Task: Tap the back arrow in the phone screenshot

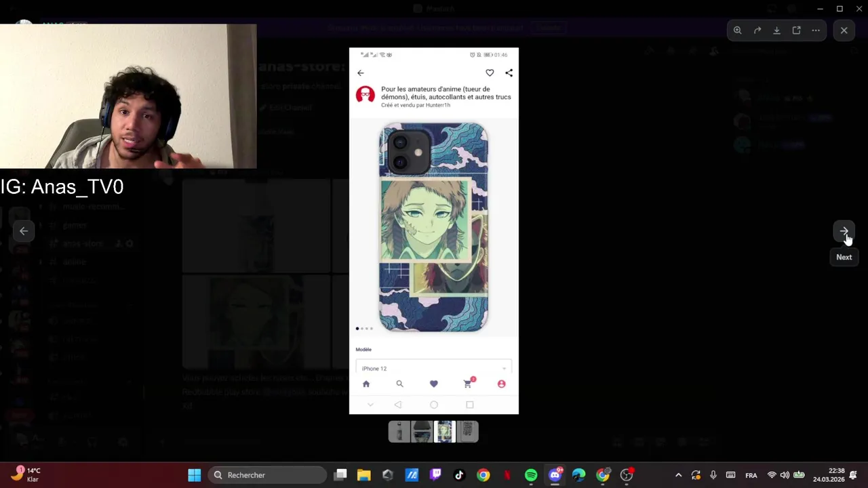Action: [361, 73]
